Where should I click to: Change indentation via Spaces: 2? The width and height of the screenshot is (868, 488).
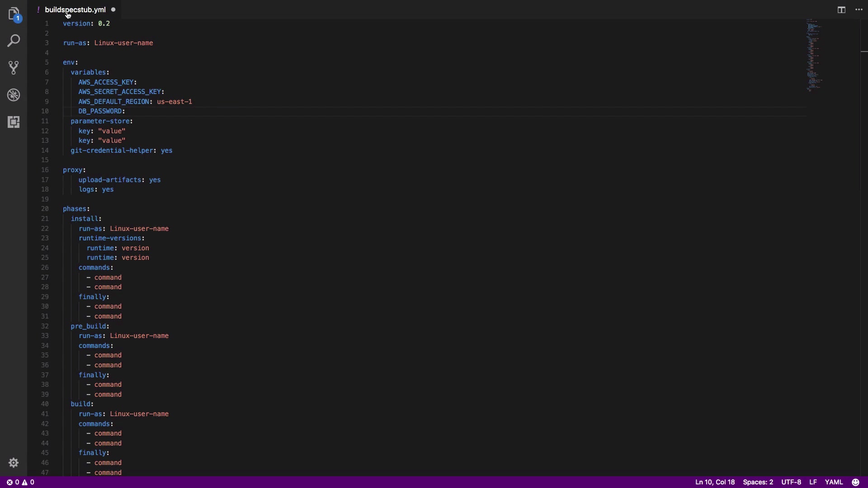point(758,482)
